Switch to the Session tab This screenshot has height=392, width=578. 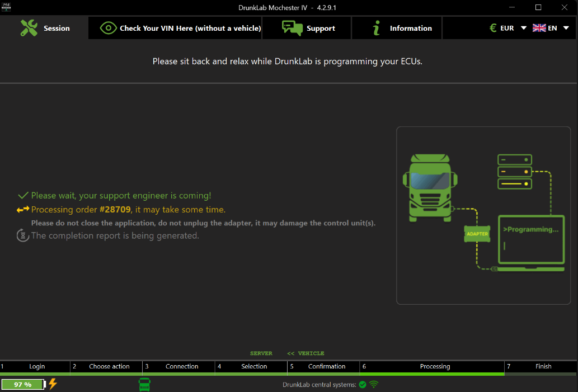45,27
